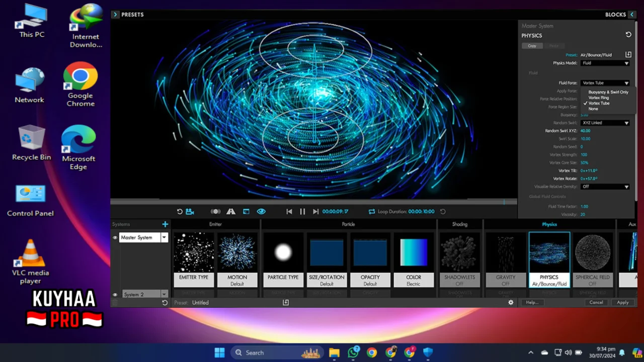Open the Random Swirl XYZ Linked dropdown

click(x=605, y=123)
